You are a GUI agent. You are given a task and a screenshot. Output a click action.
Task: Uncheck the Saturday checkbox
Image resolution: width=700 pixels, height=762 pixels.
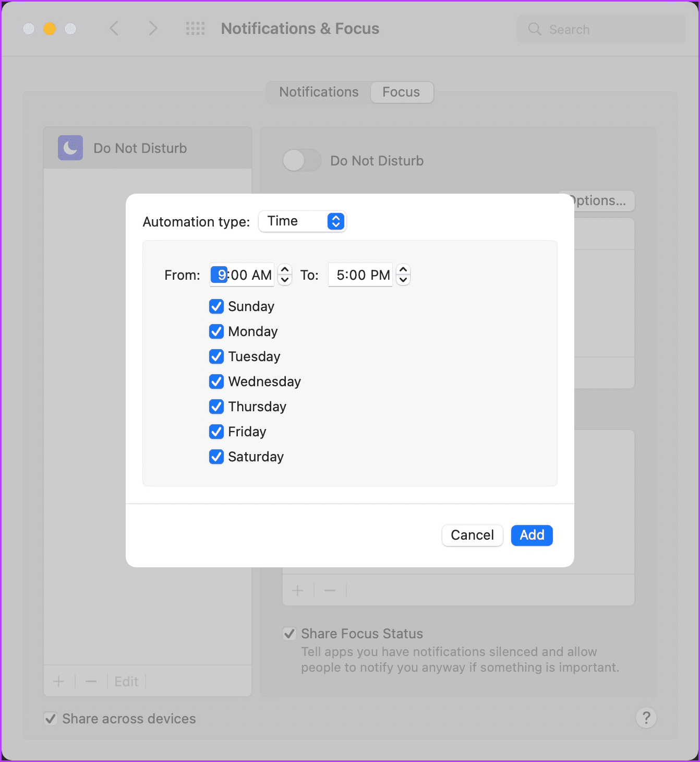pyautogui.click(x=216, y=457)
